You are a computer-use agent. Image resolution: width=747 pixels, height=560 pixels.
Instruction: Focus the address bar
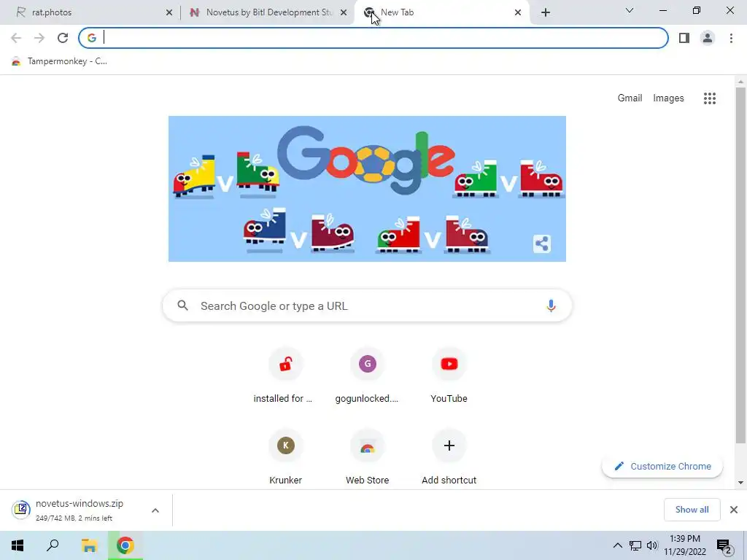tap(373, 38)
